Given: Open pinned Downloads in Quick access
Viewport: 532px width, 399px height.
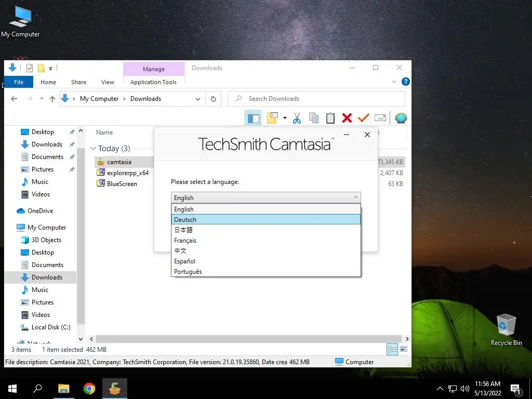Looking at the screenshot, I should coord(47,144).
